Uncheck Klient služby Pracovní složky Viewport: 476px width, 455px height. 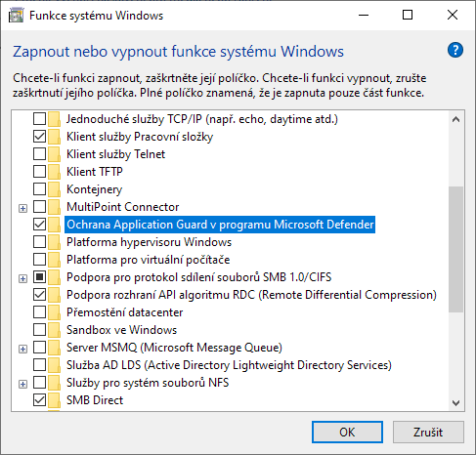39,137
